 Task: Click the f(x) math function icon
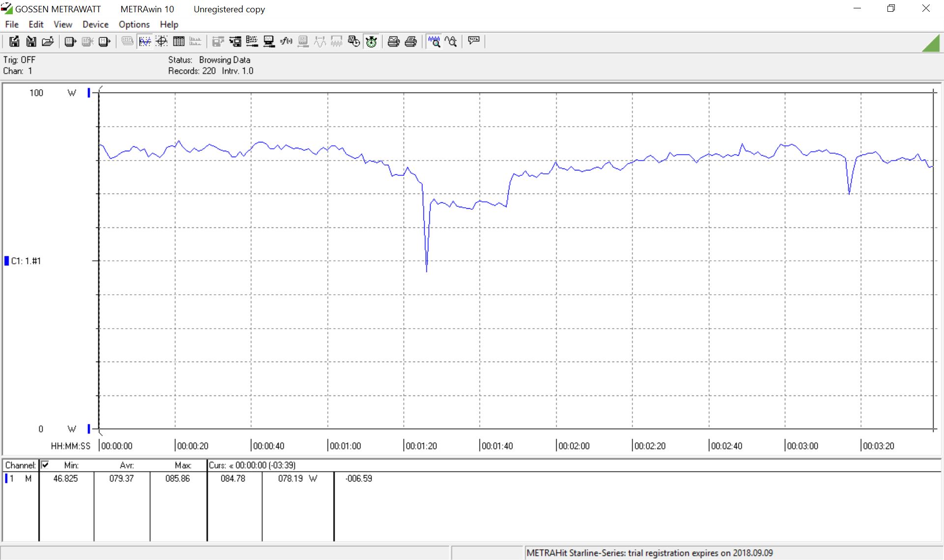click(x=286, y=42)
